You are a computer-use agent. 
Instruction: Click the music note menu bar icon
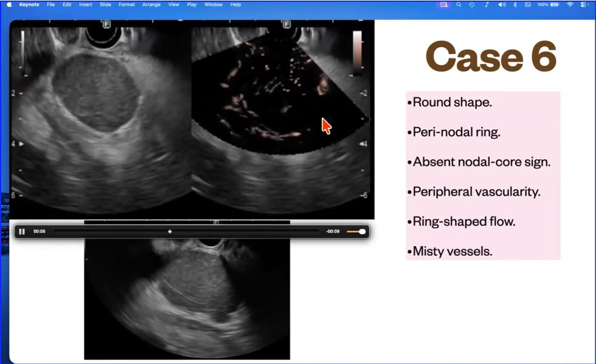487,5
